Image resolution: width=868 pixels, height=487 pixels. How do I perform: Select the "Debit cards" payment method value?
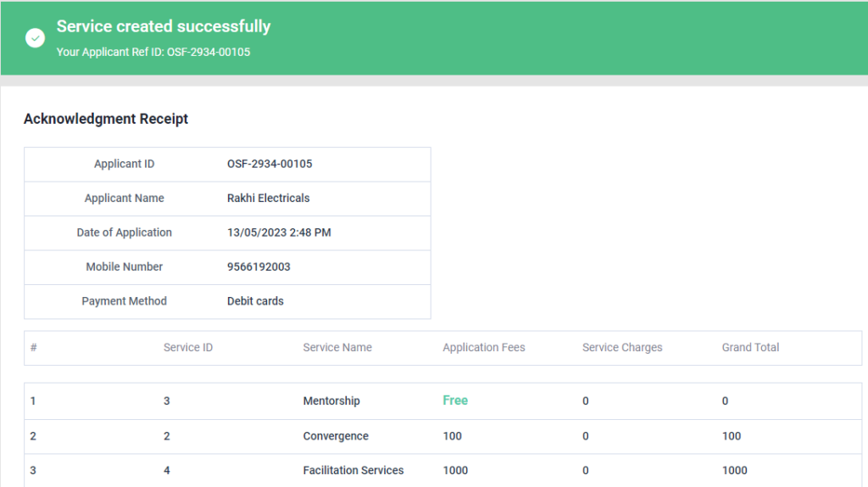coord(255,301)
